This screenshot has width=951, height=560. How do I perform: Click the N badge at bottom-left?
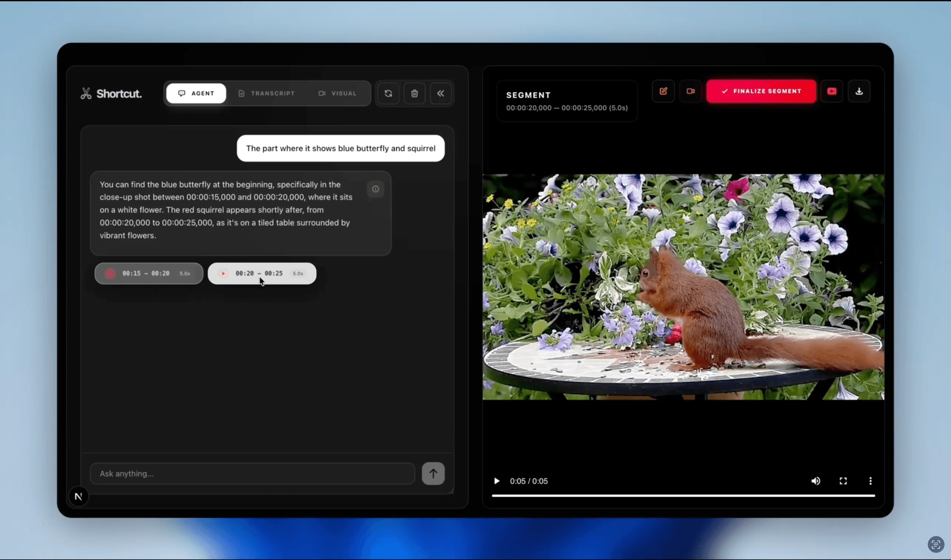78,496
